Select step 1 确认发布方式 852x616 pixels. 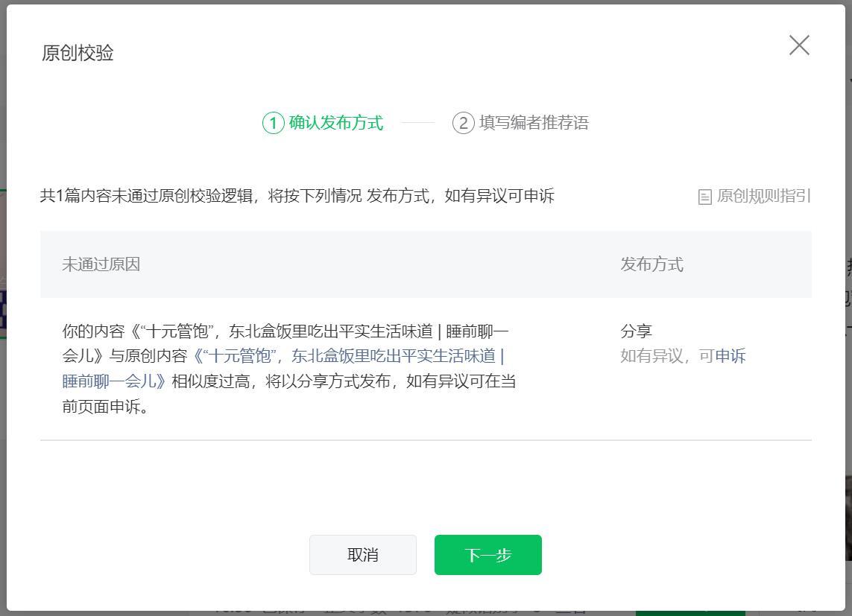tap(323, 123)
